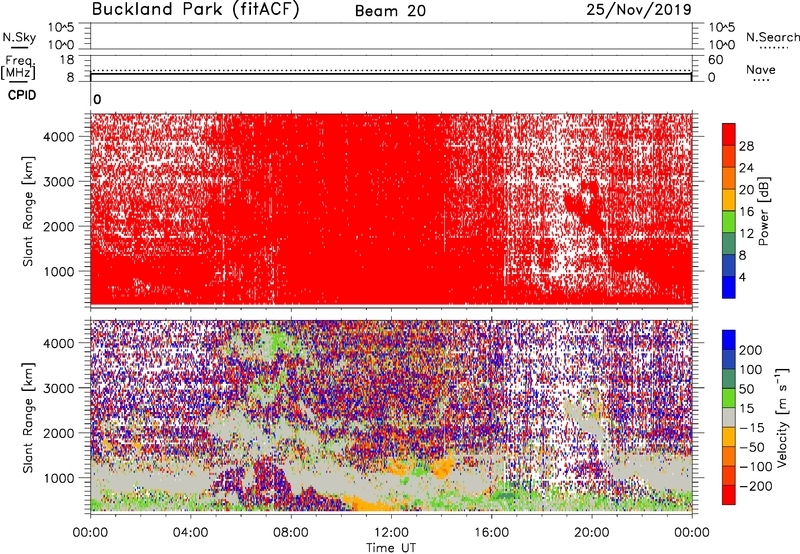This screenshot has width=800, height=554.
Task: Select the Time UT axis title
Action: 391,548
